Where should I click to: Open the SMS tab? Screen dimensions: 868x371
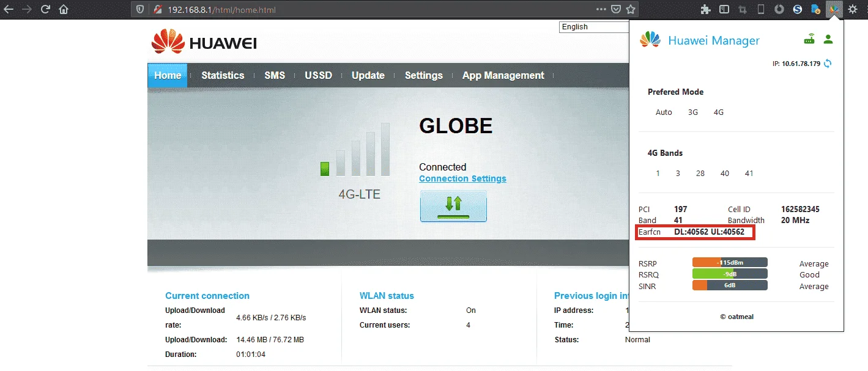coord(275,75)
